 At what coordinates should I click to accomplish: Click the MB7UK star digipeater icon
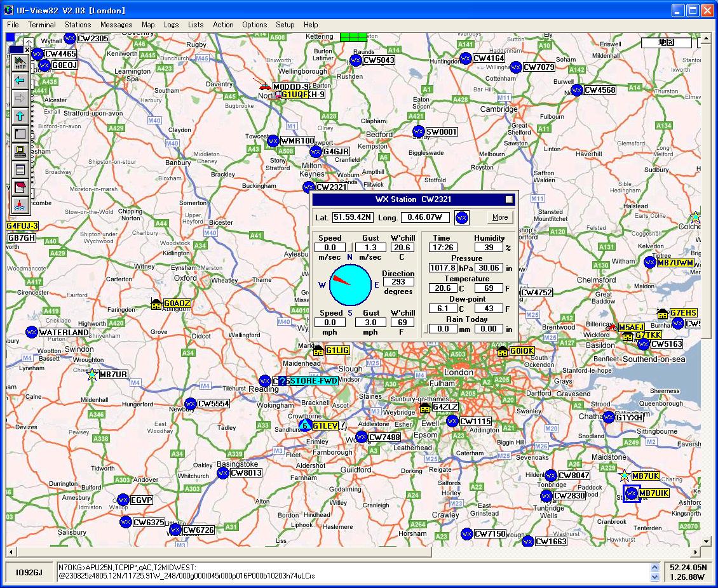click(x=624, y=476)
